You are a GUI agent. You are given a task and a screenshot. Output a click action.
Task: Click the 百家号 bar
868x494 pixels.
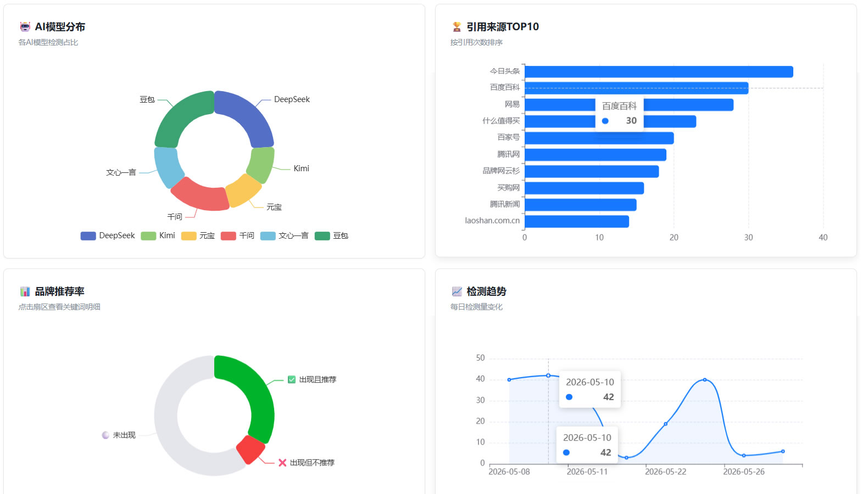[599, 138]
